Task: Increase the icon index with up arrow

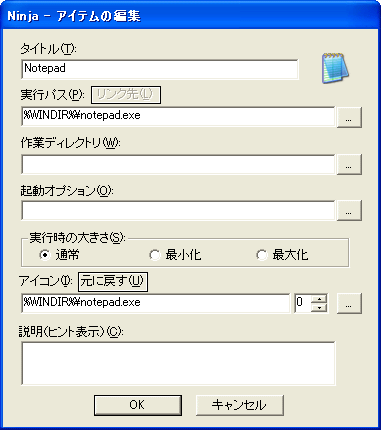Action: pyautogui.click(x=319, y=298)
